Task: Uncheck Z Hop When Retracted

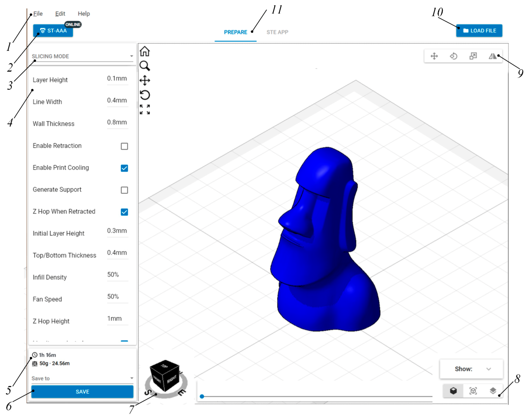Action: [124, 212]
